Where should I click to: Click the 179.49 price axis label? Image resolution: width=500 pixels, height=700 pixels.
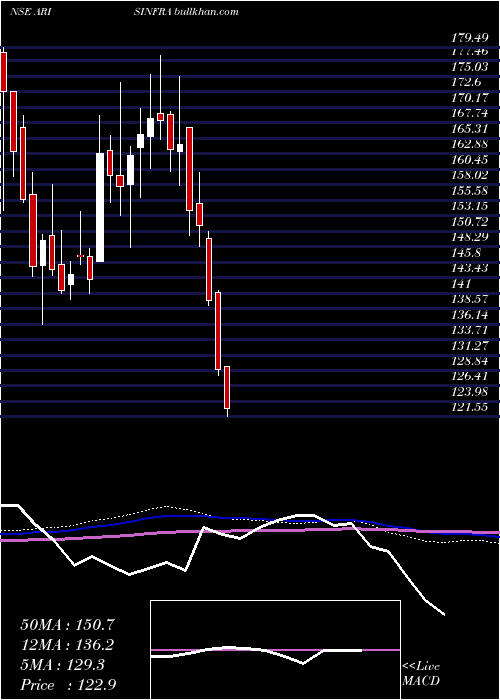pyautogui.click(x=470, y=38)
